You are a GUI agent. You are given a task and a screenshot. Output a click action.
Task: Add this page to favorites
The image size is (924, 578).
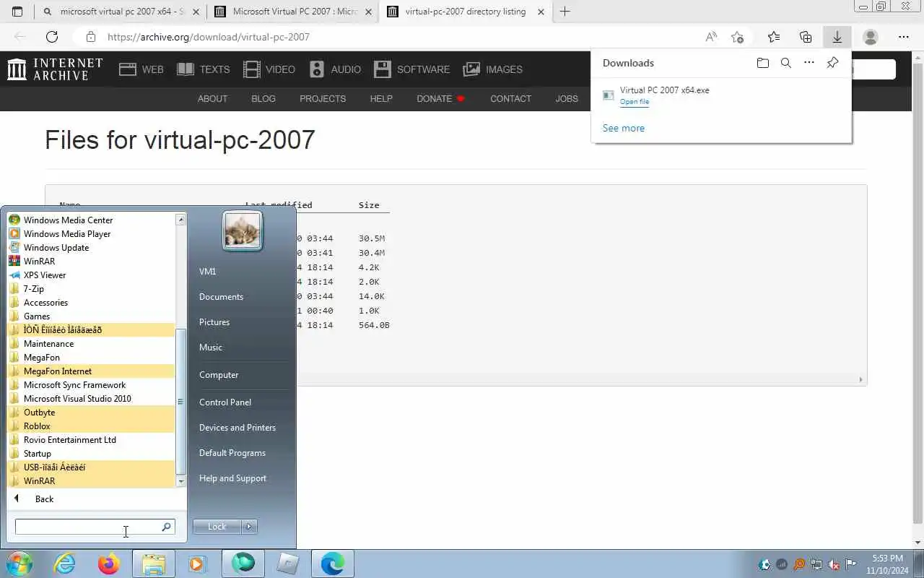[737, 37]
